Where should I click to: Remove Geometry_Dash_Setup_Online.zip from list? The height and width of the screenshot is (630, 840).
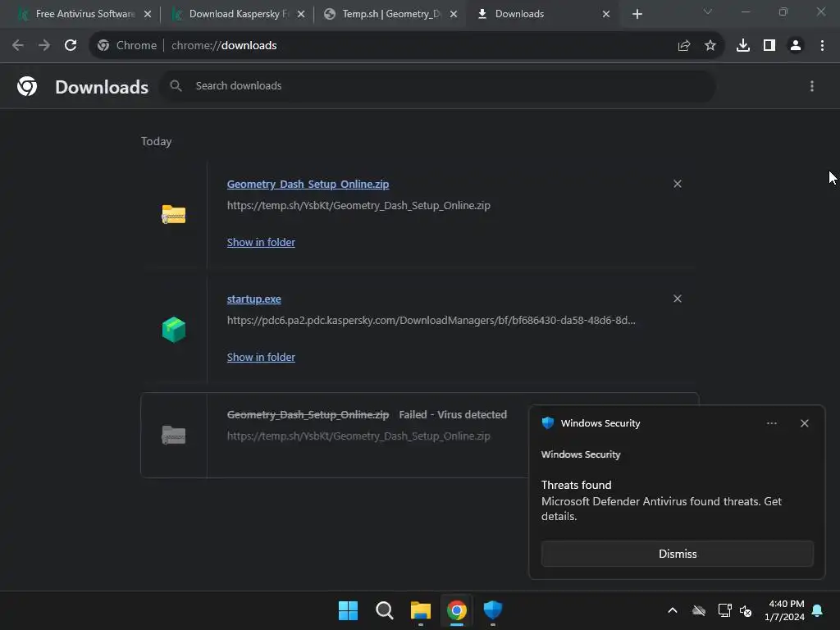[x=677, y=184]
